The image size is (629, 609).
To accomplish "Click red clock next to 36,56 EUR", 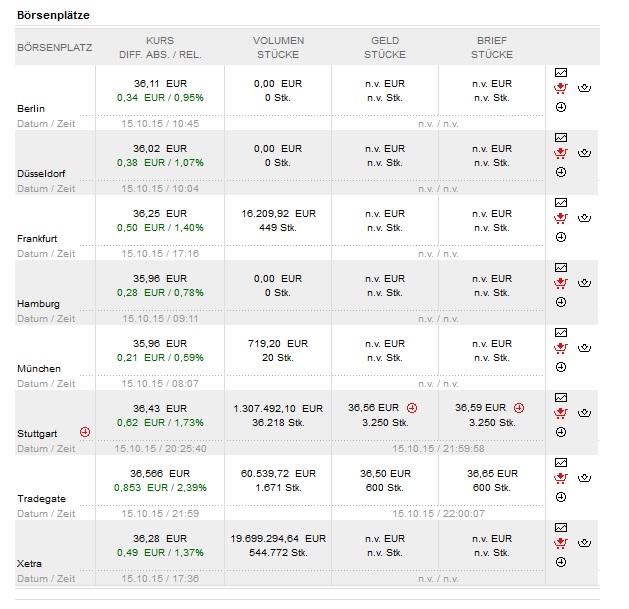I will click(412, 408).
